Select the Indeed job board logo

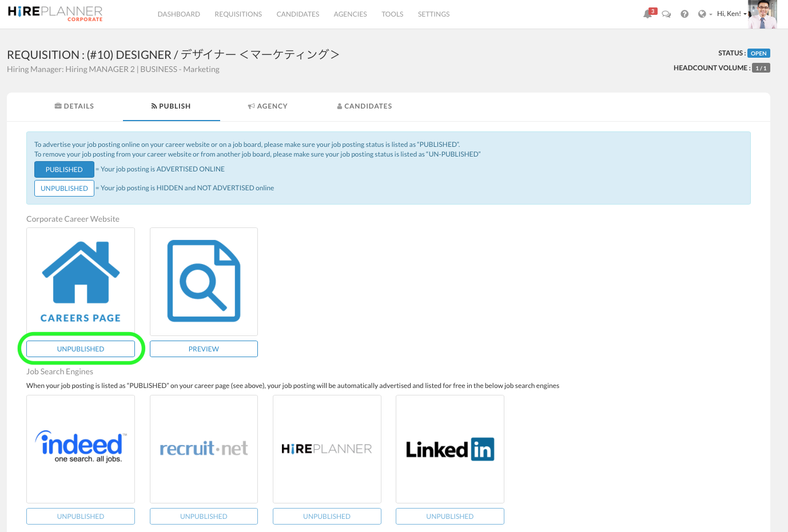tap(80, 449)
